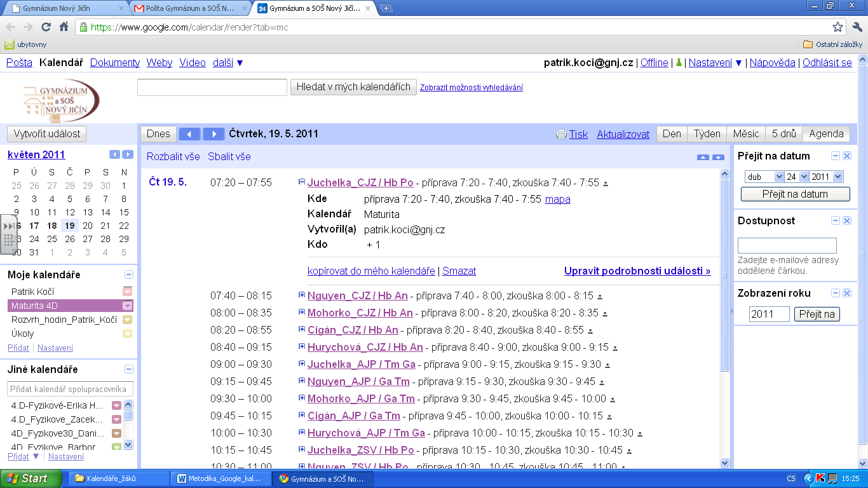
Task: Click the printer icon next to Tisk
Action: click(561, 134)
